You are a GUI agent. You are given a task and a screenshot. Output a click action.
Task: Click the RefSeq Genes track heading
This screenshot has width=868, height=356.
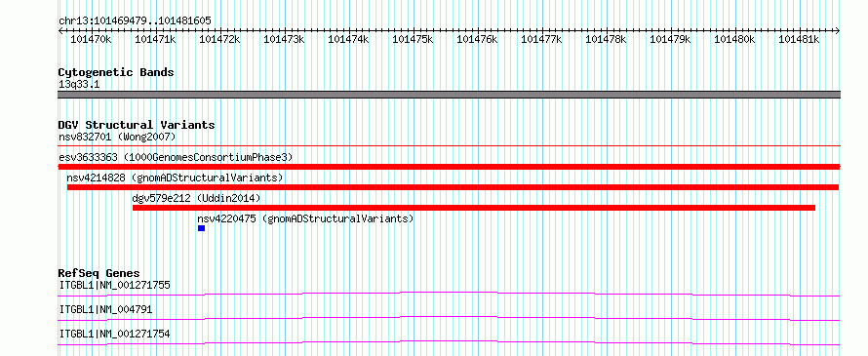coord(99,273)
